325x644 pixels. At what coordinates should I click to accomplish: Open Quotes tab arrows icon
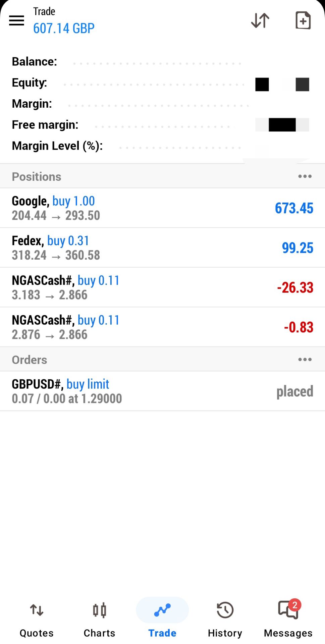tap(37, 610)
